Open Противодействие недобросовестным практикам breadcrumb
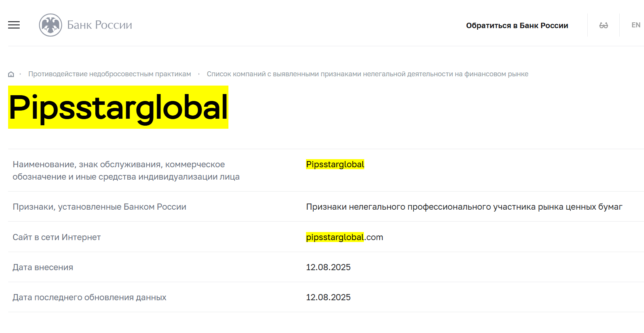Image resolution: width=644 pixels, height=333 pixels. tap(110, 74)
